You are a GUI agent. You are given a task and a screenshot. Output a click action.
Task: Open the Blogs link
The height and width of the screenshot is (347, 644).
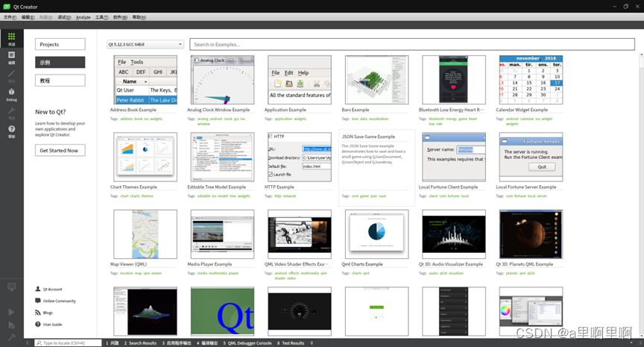48,313
